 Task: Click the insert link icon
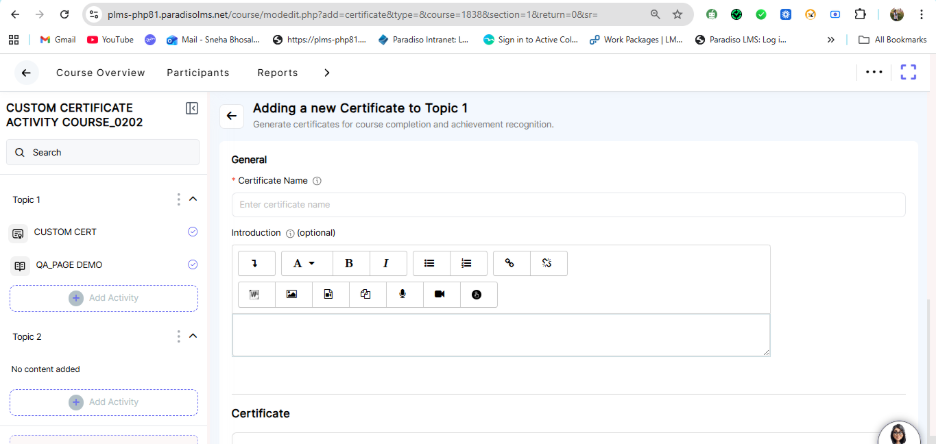(509, 263)
